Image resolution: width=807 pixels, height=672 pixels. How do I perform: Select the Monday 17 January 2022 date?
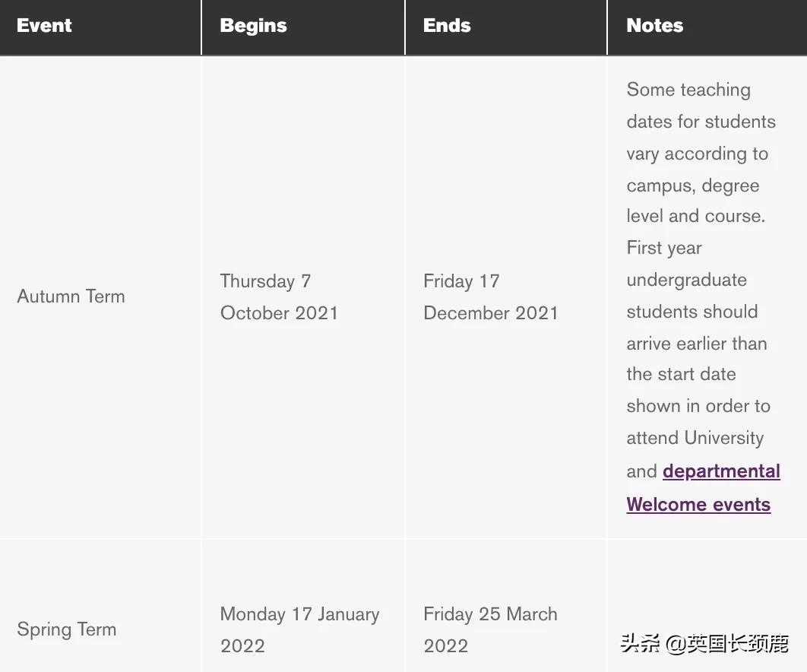click(x=299, y=629)
